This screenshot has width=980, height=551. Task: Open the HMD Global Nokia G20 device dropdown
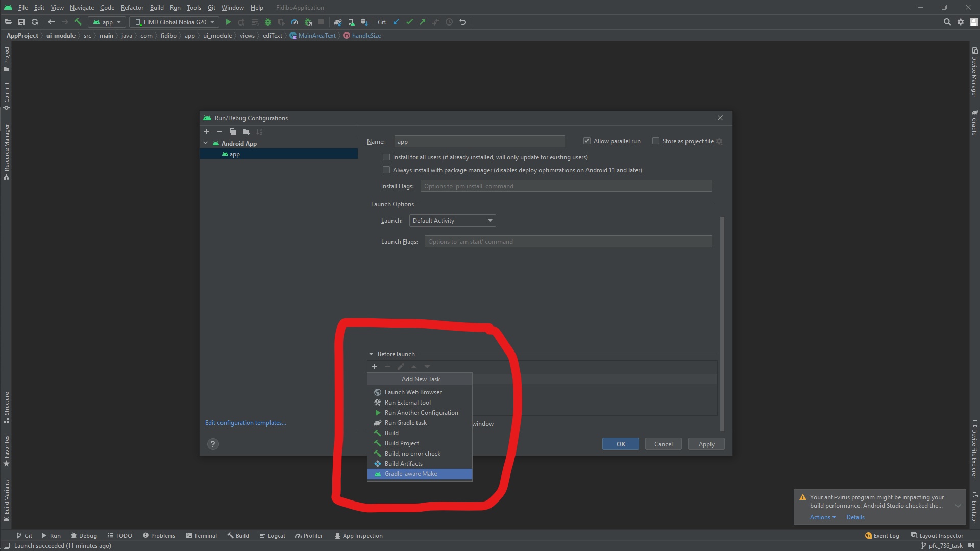(x=175, y=22)
